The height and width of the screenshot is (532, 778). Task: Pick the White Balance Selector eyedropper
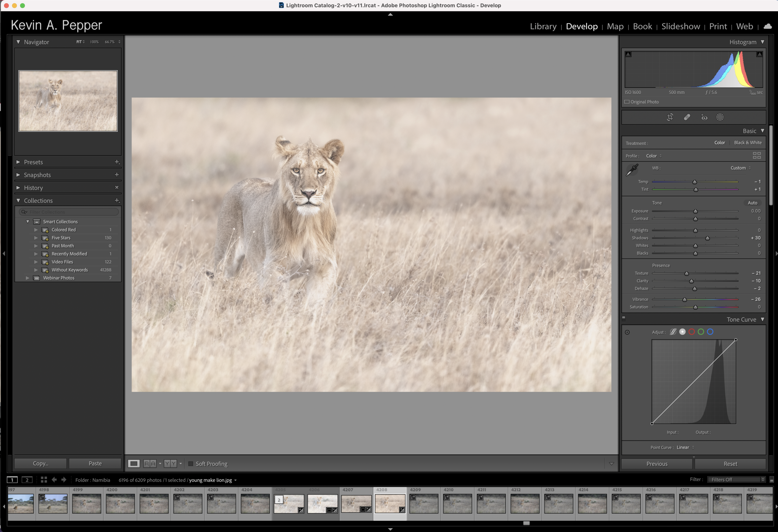pos(632,170)
